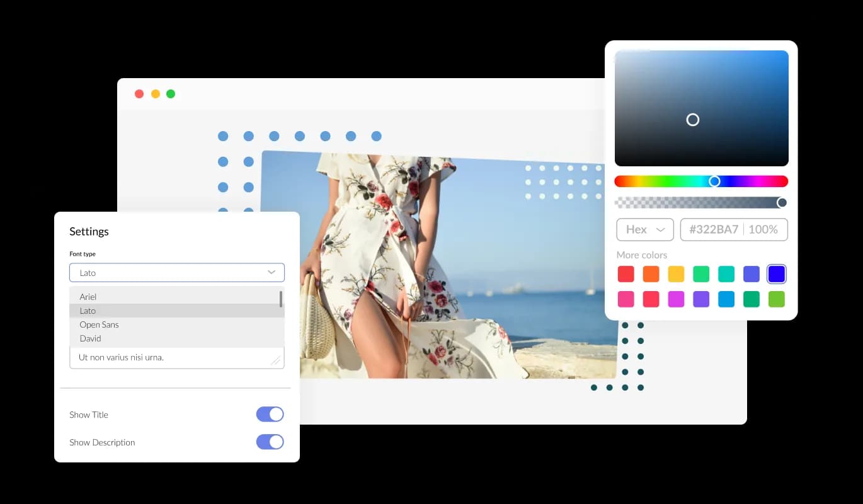Screen dimensions: 863x504
Task: Choose Open Sans font option
Action: 99,324
